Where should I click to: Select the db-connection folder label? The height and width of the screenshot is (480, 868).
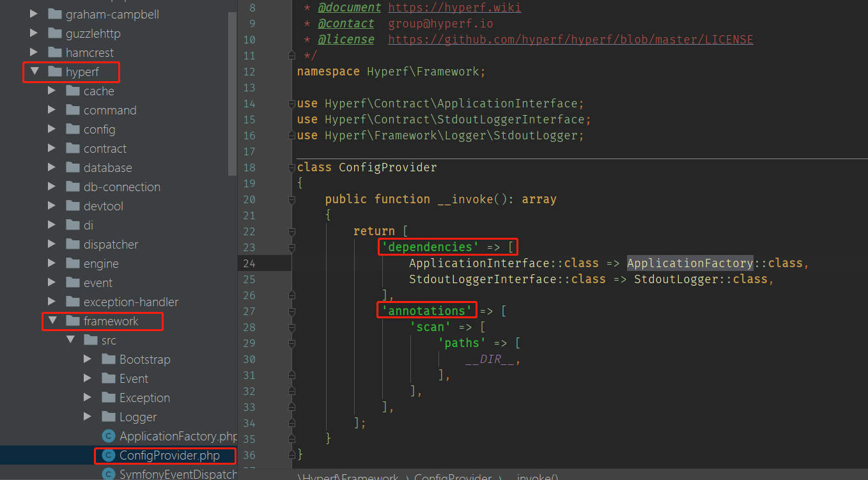pyautogui.click(x=121, y=187)
